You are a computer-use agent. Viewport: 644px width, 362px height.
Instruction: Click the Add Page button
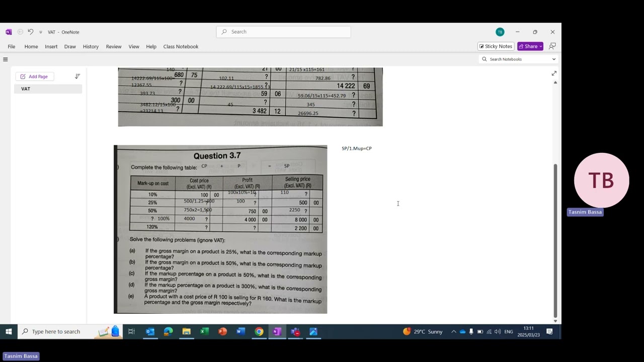[x=35, y=76]
